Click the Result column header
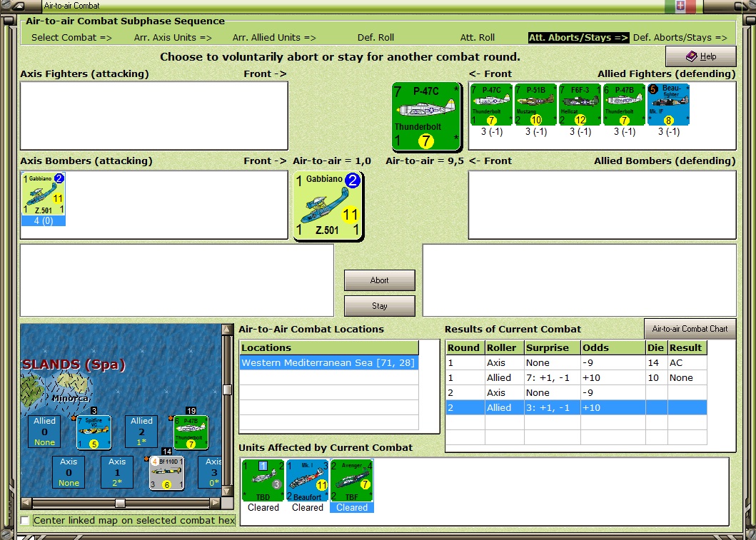Viewport: 756px width, 540px height. [x=687, y=348]
